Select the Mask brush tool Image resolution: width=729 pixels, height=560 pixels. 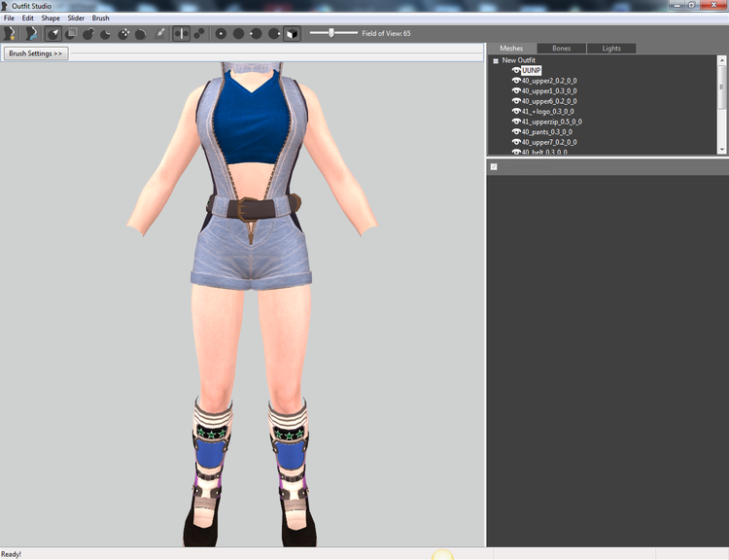[x=71, y=33]
